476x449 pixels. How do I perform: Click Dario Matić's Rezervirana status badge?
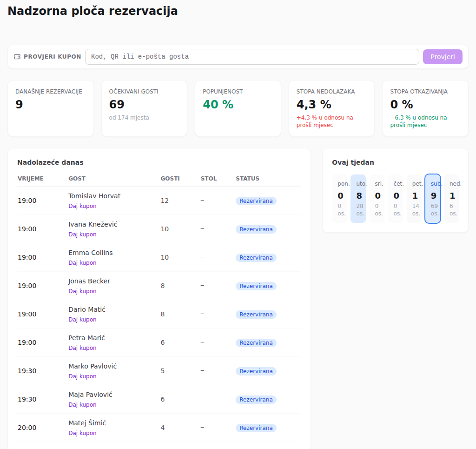pos(256,315)
